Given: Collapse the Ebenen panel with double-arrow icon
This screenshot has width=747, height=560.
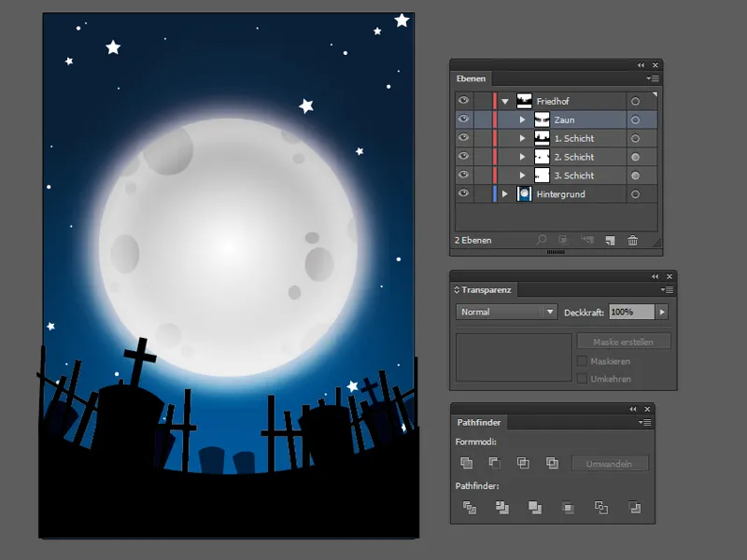Looking at the screenshot, I should [x=641, y=64].
